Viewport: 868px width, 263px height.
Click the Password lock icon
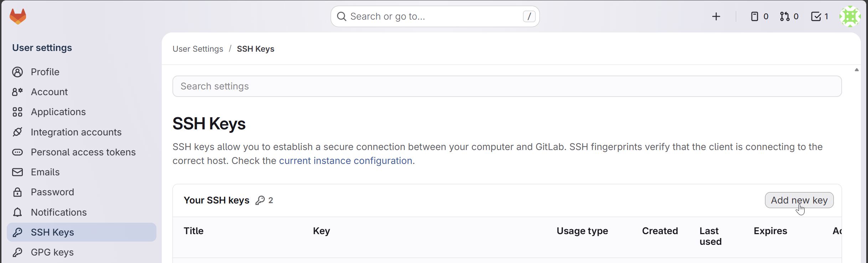click(x=18, y=192)
